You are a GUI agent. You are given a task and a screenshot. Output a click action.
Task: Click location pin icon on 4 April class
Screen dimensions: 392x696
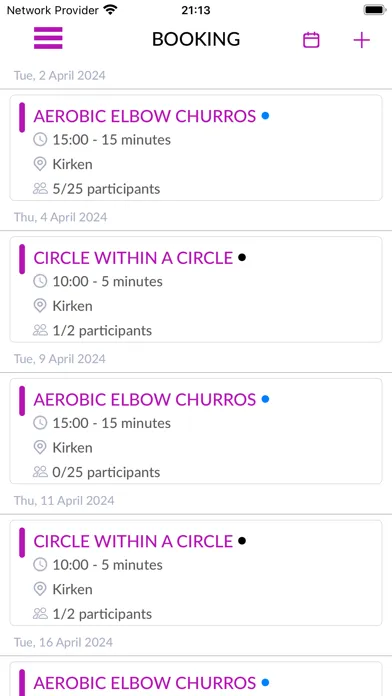click(x=40, y=306)
